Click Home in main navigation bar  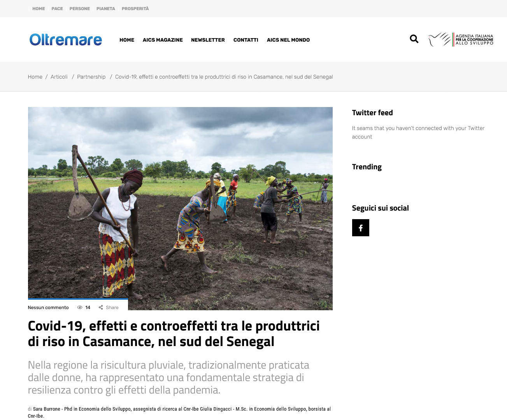pos(127,40)
